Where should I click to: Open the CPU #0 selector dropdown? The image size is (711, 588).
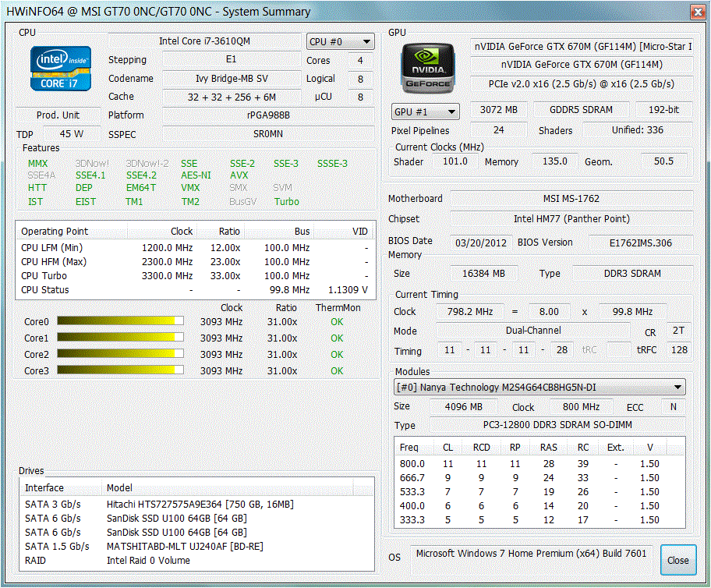[x=341, y=42]
